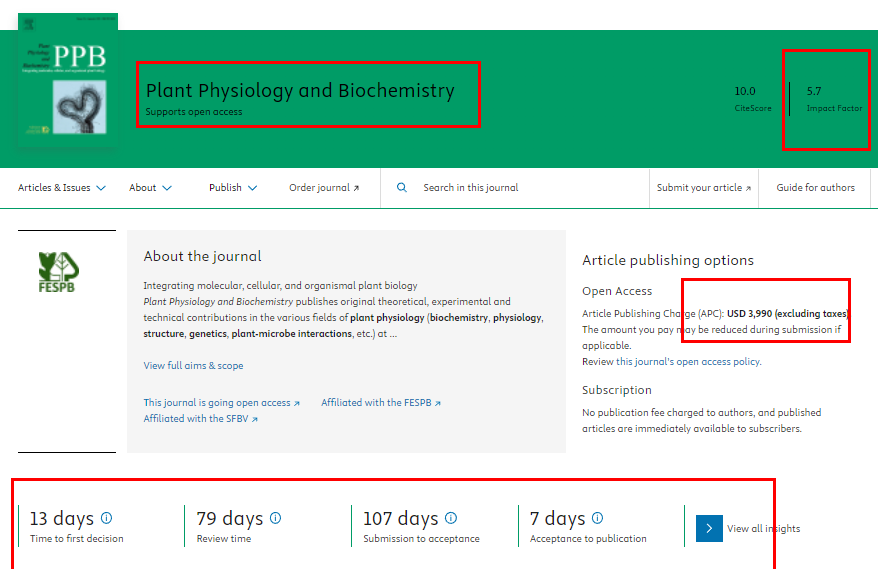The width and height of the screenshot is (878, 569).
Task: Click info icon beside 107 days
Action: (451, 518)
